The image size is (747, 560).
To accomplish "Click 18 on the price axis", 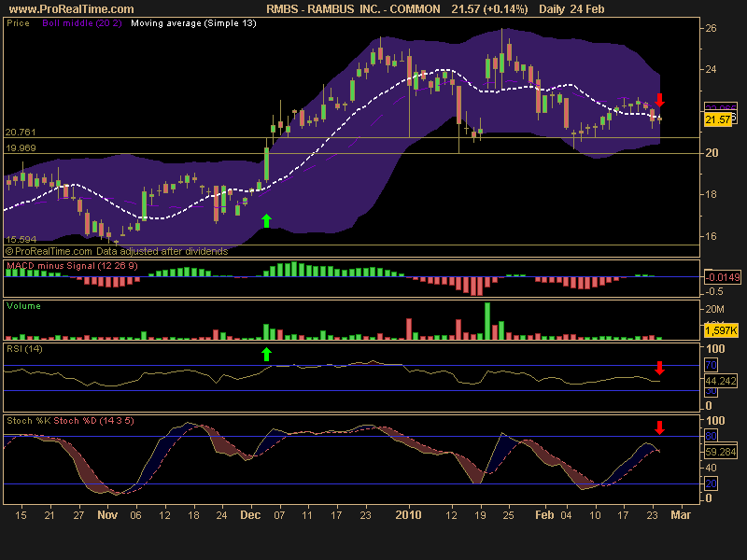I will (x=711, y=194).
